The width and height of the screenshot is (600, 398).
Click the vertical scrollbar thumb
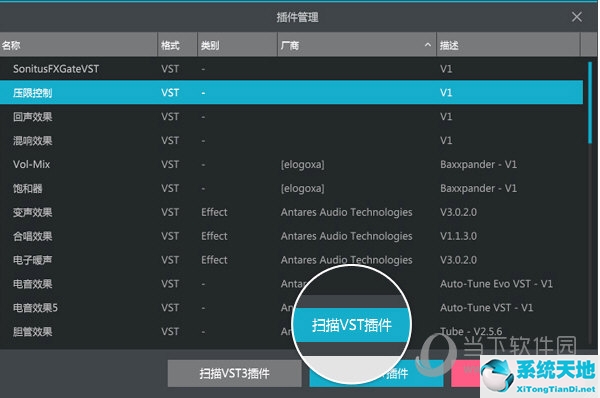tap(590, 103)
